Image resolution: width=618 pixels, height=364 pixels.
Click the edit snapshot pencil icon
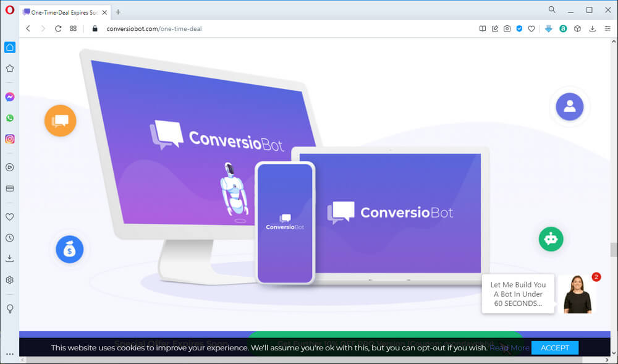point(494,28)
